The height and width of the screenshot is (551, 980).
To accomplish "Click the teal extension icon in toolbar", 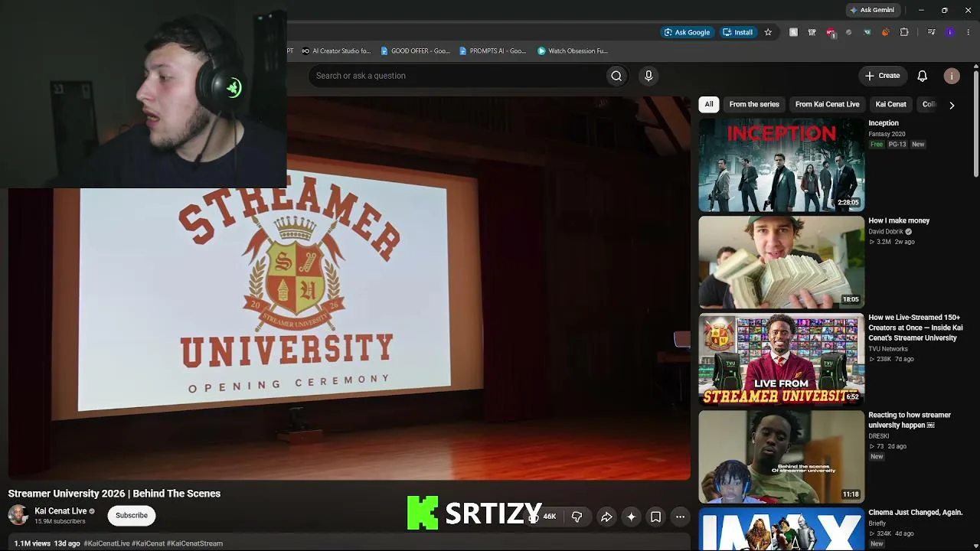I will pos(867,32).
